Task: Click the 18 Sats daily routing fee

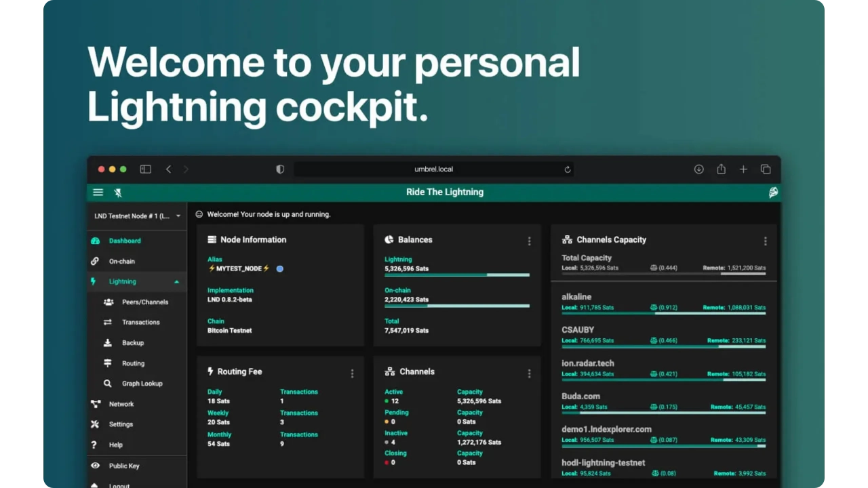Action: (217, 401)
